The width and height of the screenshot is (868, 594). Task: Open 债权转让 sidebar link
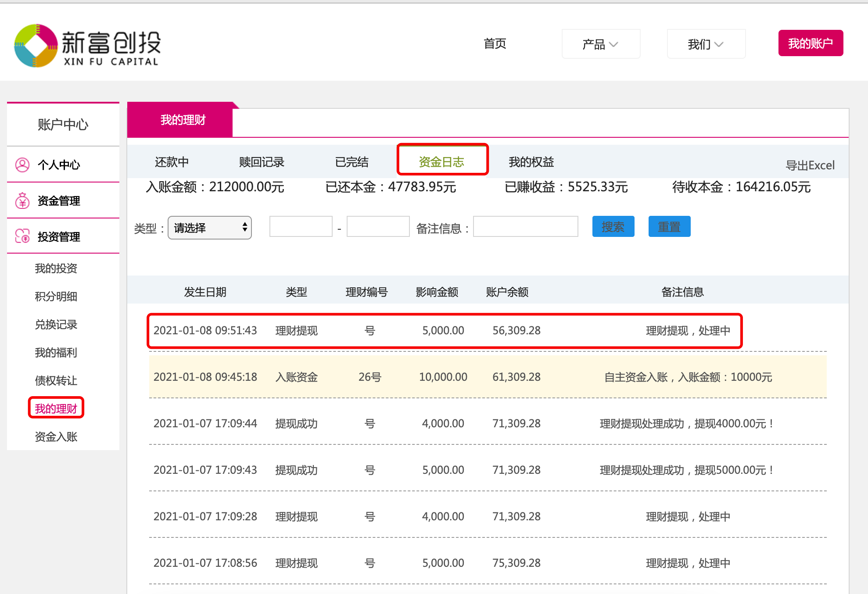tap(56, 381)
